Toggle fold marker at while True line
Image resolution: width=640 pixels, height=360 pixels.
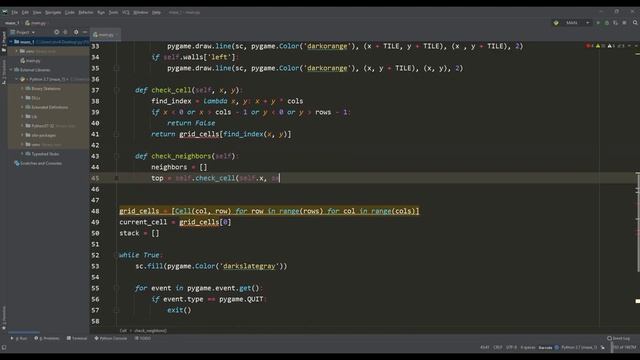tap(117, 255)
